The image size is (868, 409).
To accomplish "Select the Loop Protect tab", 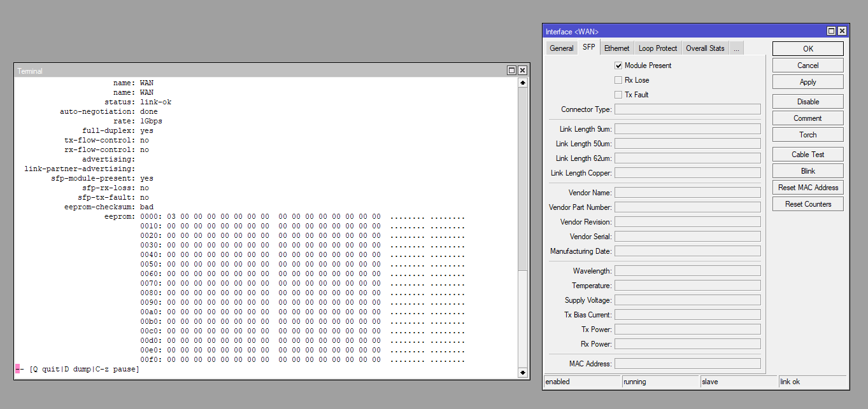I will tap(657, 48).
